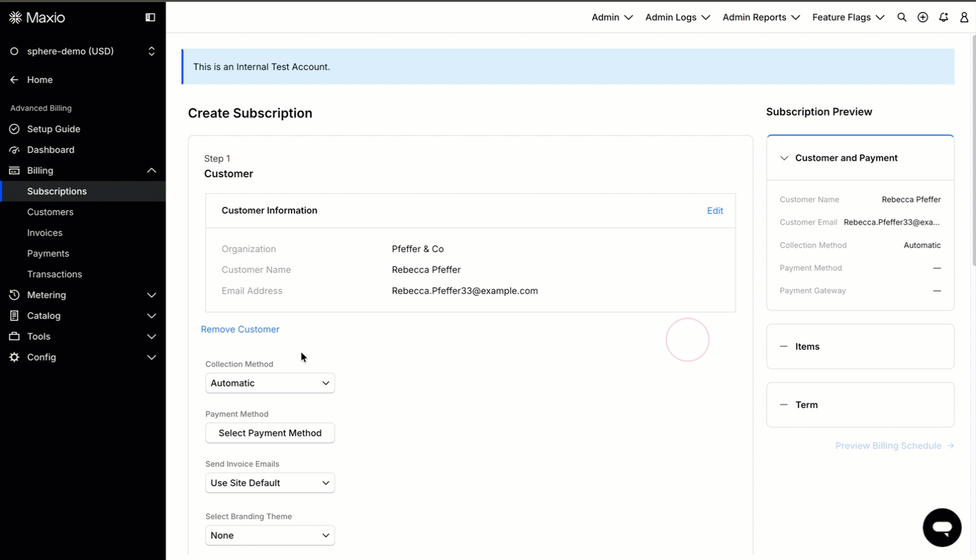Open the Admin Reports dropdown

pyautogui.click(x=761, y=17)
